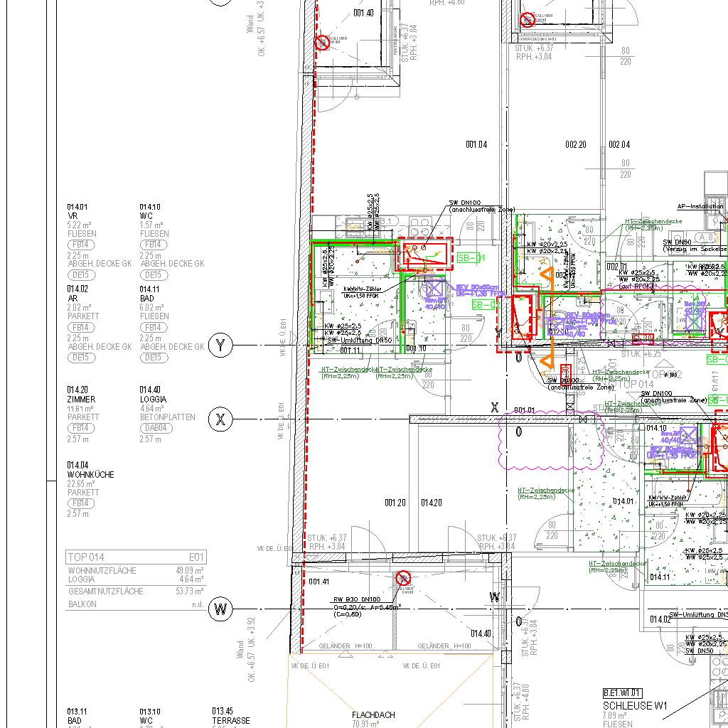Click red prohibition symbol below room 001.40

click(x=322, y=43)
